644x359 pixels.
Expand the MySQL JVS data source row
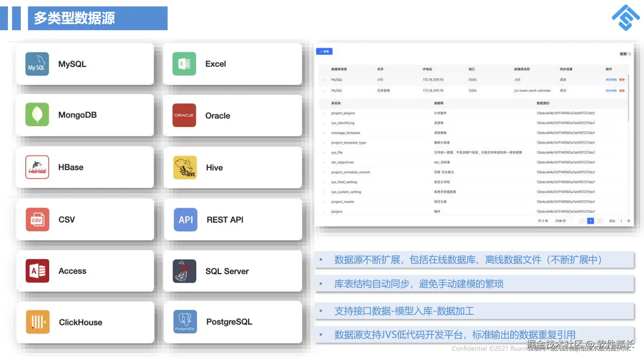(324, 80)
